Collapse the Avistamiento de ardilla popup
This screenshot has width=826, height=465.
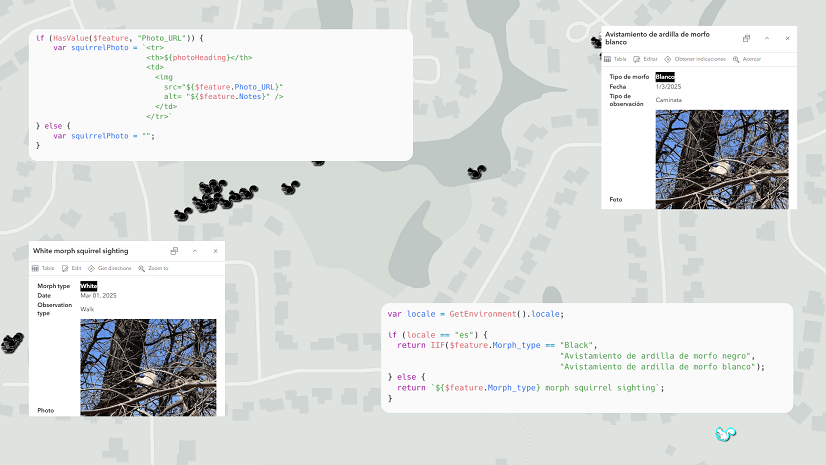[x=767, y=38]
